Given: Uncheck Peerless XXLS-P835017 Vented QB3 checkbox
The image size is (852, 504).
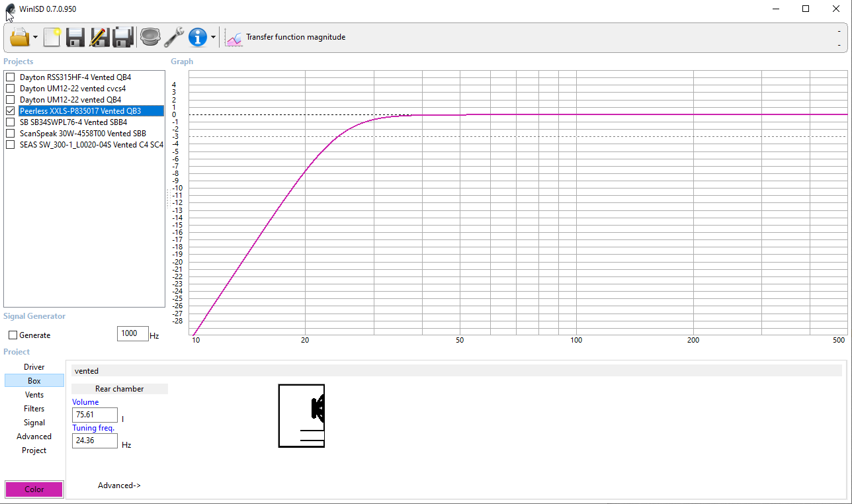Looking at the screenshot, I should 10,111.
